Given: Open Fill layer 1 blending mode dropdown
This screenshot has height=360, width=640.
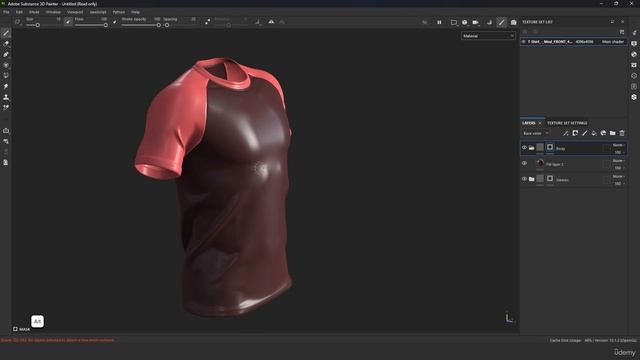Looking at the screenshot, I should pyautogui.click(x=618, y=161).
